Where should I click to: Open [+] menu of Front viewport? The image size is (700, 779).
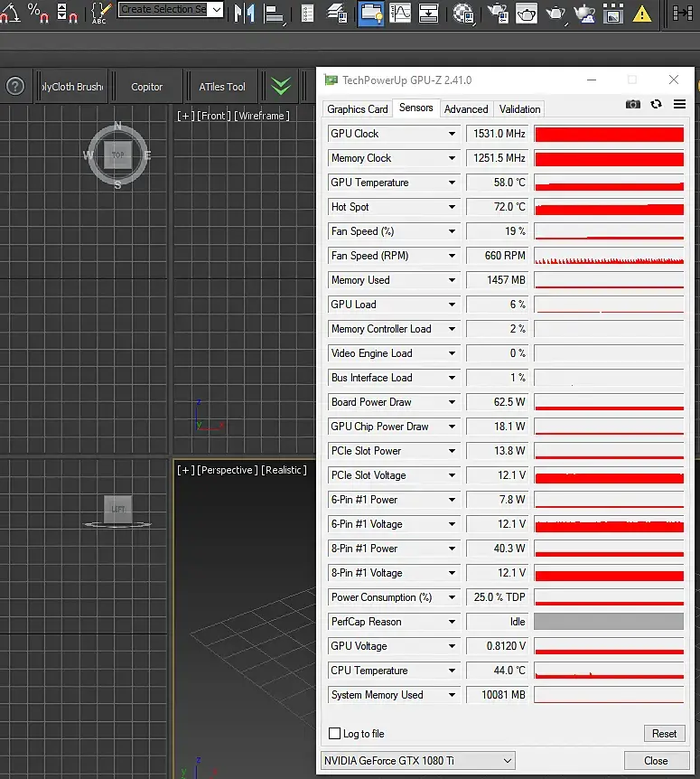click(x=185, y=116)
